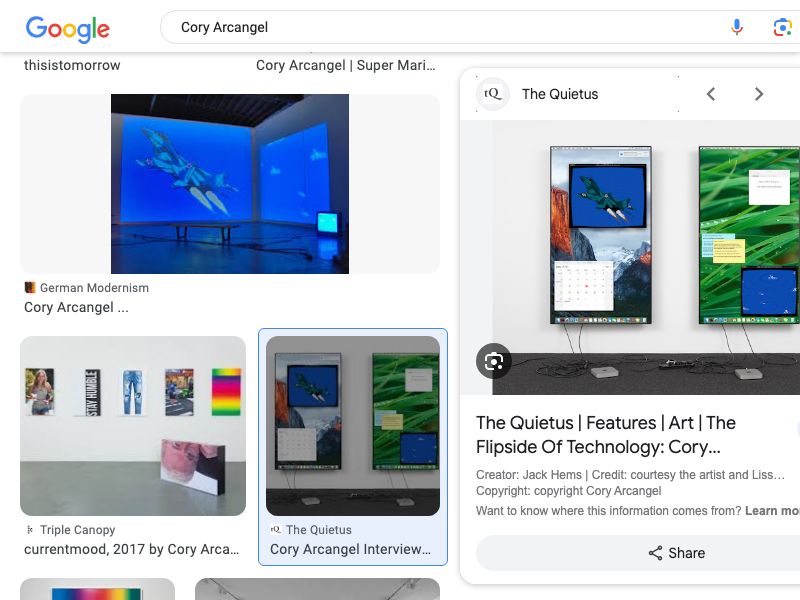Open Google Lens camera search icon
This screenshot has height=600, width=800.
coord(782,27)
